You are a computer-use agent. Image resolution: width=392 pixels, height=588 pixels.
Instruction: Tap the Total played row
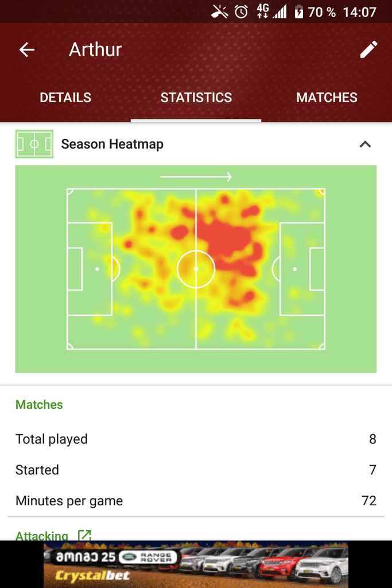[x=196, y=439]
